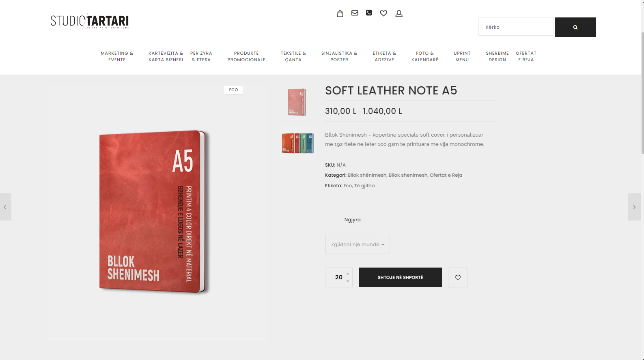Go to next product arrow
Screen dimensions: 644x360
pyautogui.click(x=634, y=207)
